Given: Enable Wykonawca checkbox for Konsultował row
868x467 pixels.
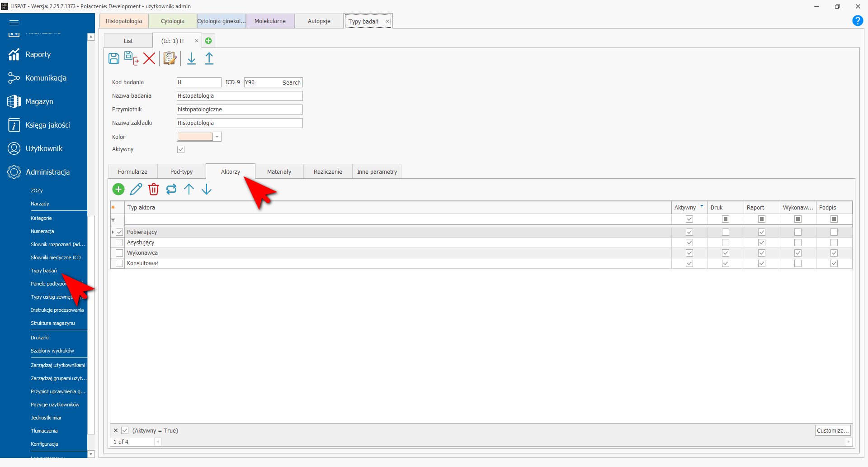Looking at the screenshot, I should coord(798,263).
